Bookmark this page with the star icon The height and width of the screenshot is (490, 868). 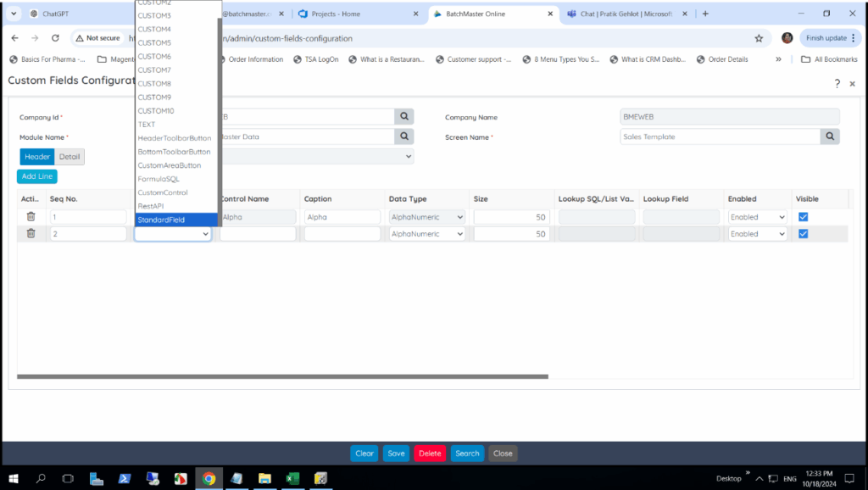point(759,38)
